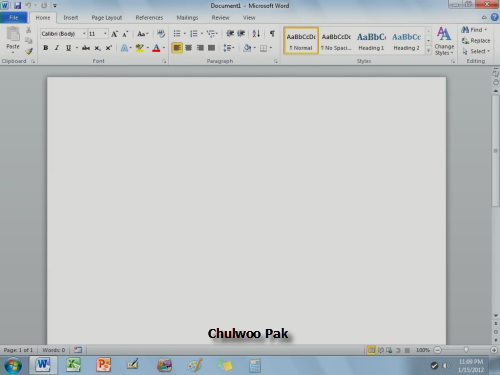Switch to Outline view
Viewport: 500px width, 375px height.
398,350
